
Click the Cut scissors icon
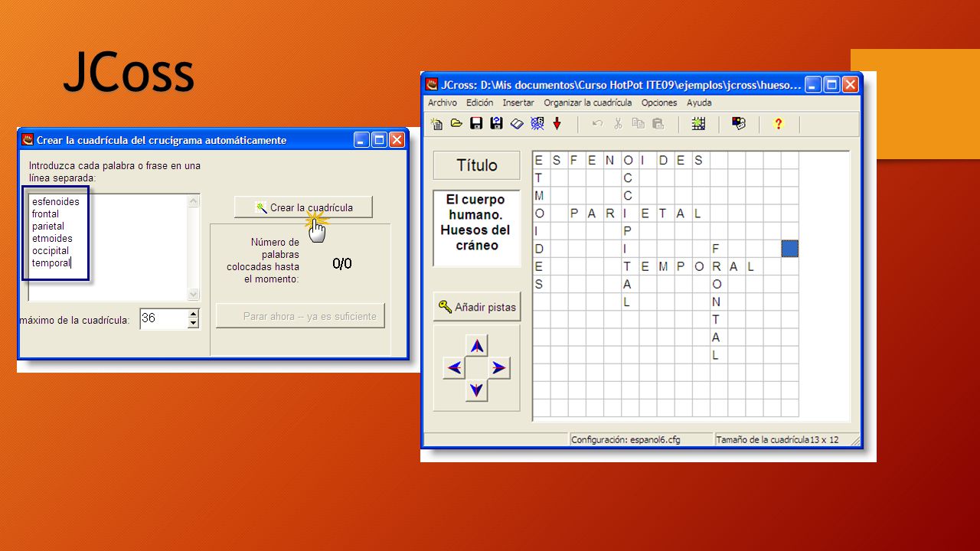click(618, 123)
